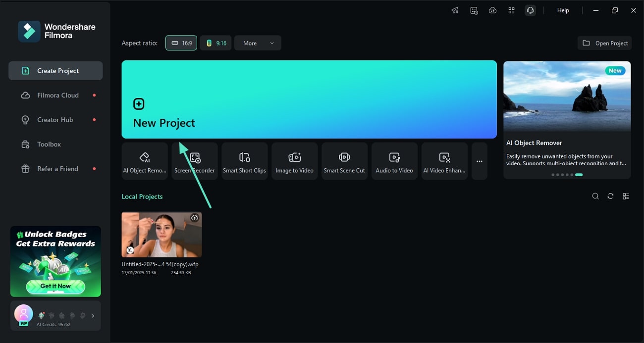Open the Smart Scene Cut tool
Image resolution: width=644 pixels, height=343 pixels.
click(x=344, y=161)
